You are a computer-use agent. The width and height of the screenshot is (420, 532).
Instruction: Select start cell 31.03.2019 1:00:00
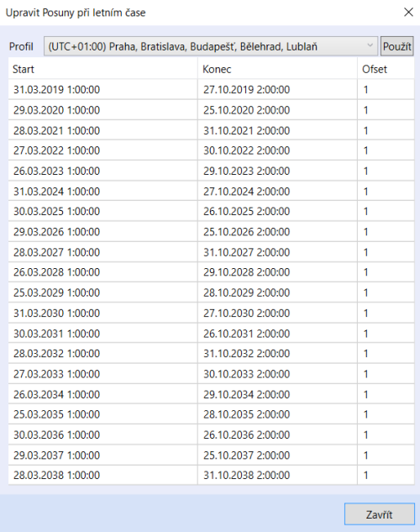pyautogui.click(x=102, y=90)
